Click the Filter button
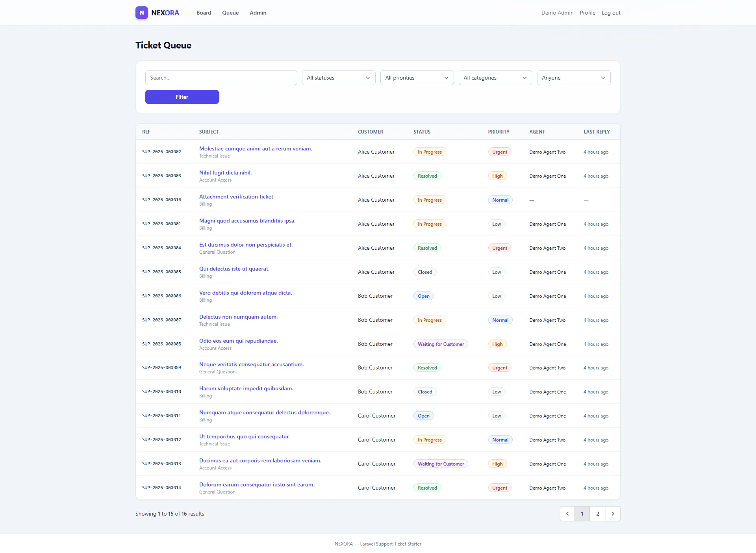 [182, 97]
